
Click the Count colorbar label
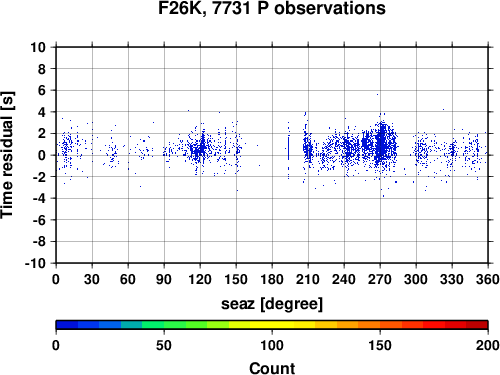(272, 368)
